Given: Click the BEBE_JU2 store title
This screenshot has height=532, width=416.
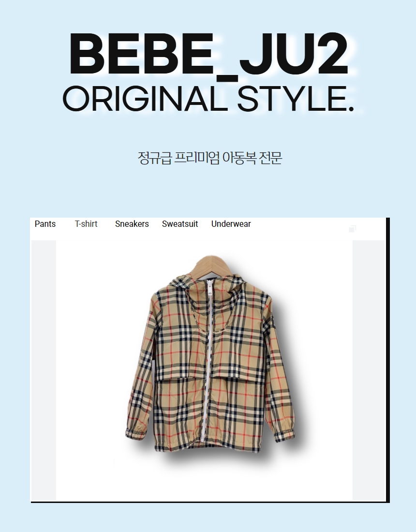Looking at the screenshot, I should (208, 56).
